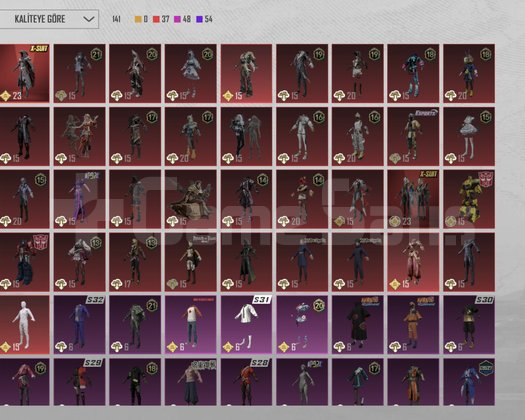
Task: Click the Autobots logo on the red Optimus card
Action: click(41, 242)
